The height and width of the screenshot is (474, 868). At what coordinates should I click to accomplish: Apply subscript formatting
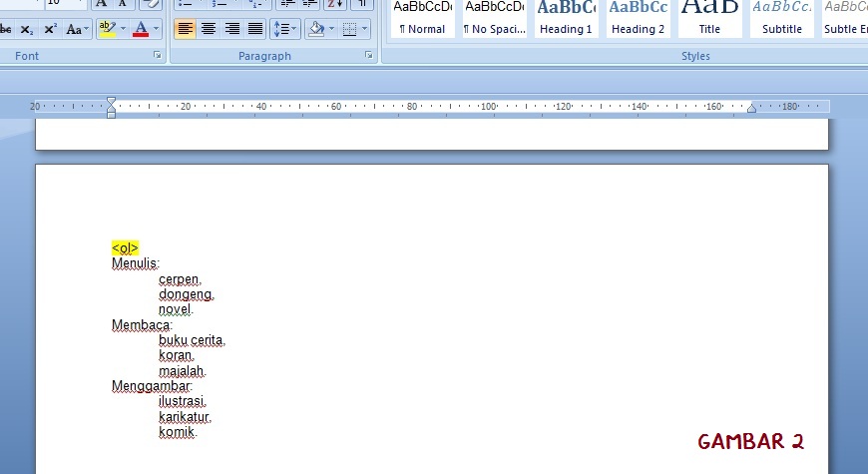27,29
